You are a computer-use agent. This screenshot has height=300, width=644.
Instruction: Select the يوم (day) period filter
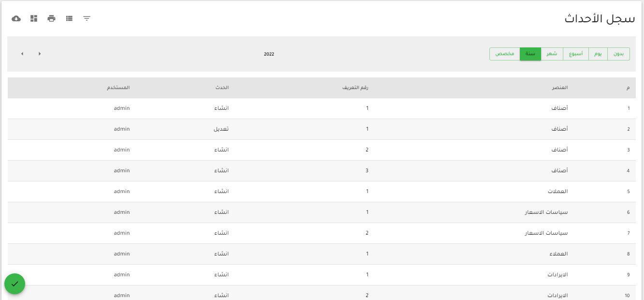[598, 54]
